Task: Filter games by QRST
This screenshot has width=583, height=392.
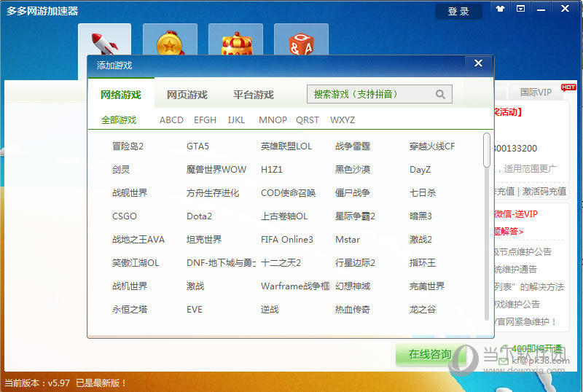Action: pyautogui.click(x=308, y=119)
